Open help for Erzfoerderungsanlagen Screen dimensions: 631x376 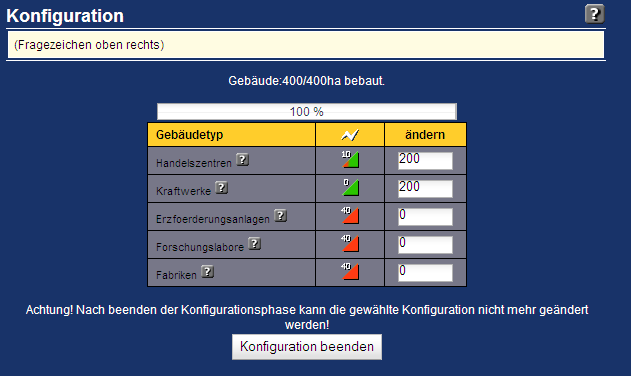(280, 216)
